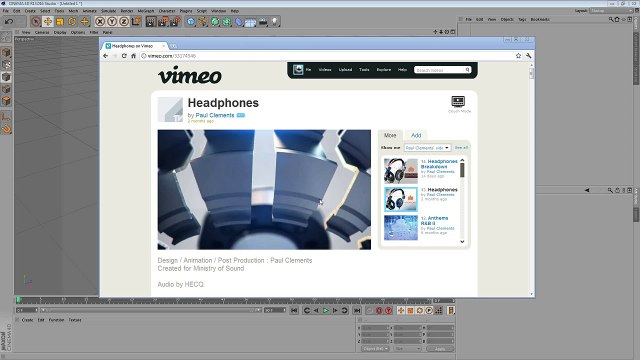
Task: Open Paul Clements profile link
Action: click(215, 116)
